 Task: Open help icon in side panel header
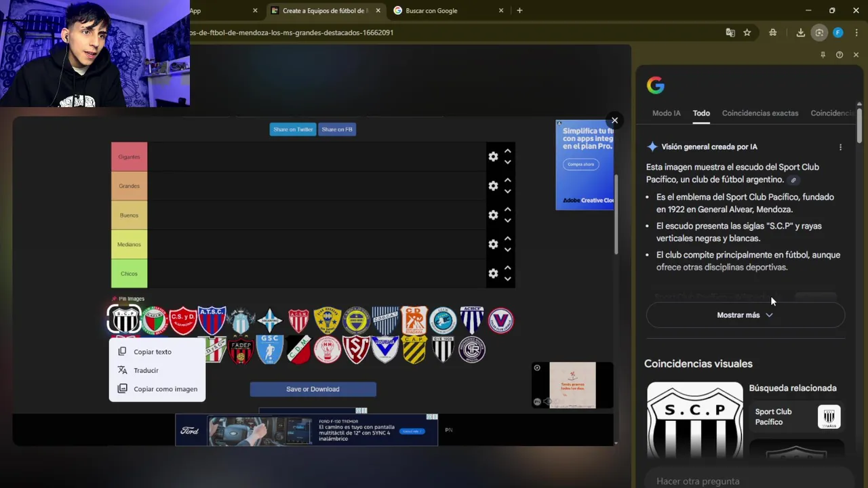click(x=840, y=55)
